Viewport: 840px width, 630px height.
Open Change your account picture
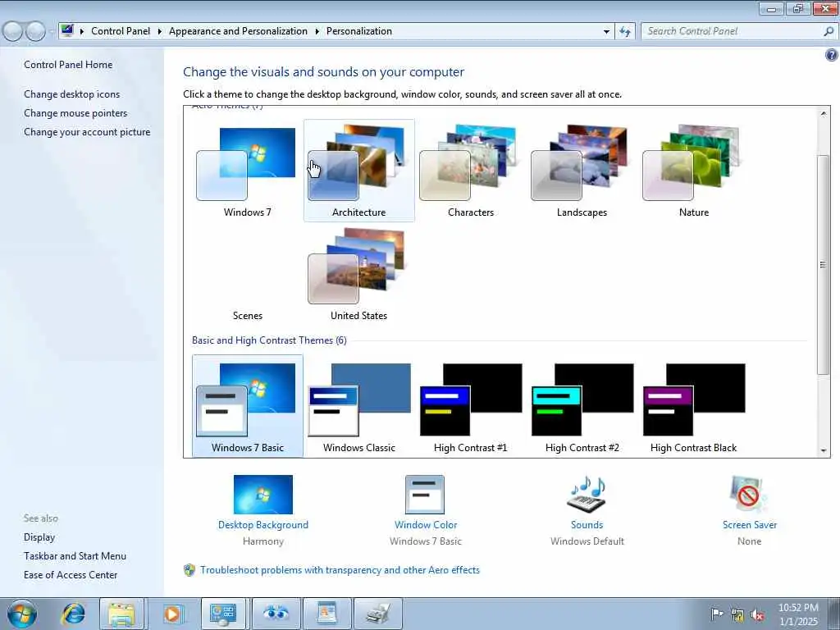tap(87, 132)
